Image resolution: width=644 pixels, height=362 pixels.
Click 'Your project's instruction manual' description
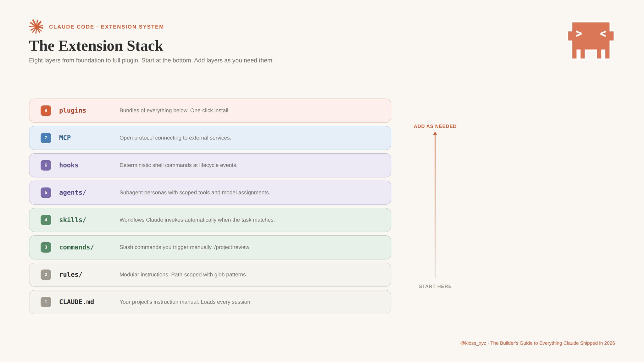tap(186, 302)
